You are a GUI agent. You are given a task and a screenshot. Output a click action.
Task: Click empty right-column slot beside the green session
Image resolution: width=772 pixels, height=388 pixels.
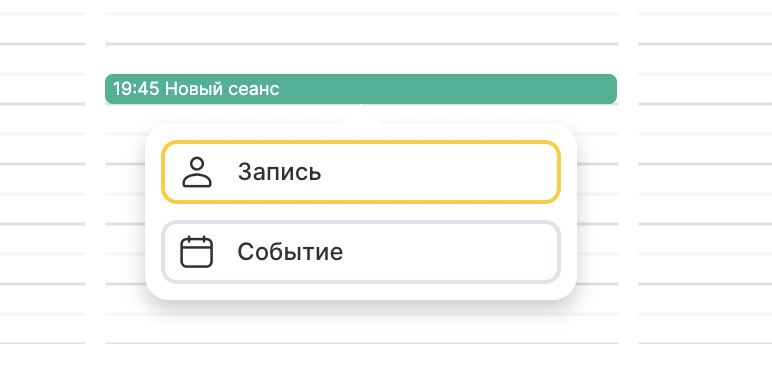click(x=705, y=89)
